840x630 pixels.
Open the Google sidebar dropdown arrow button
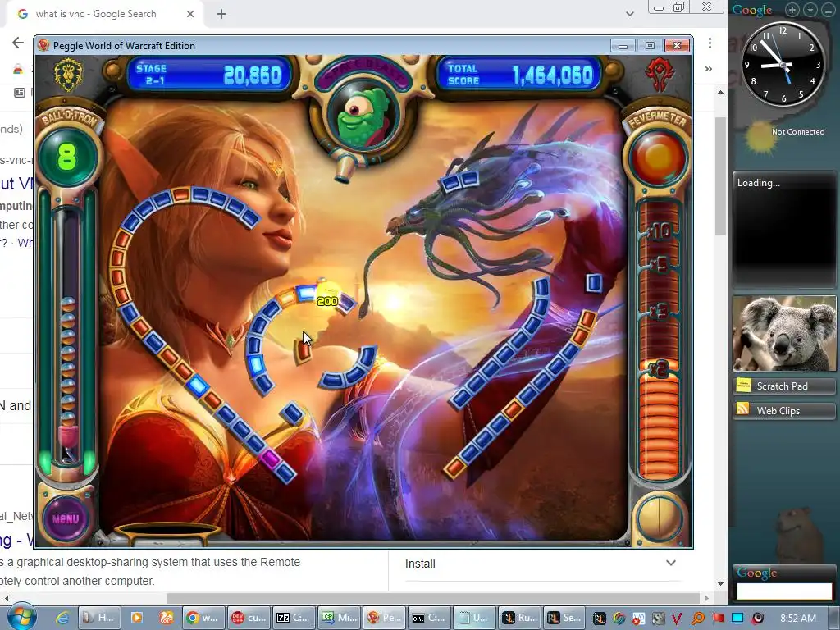[810, 10]
